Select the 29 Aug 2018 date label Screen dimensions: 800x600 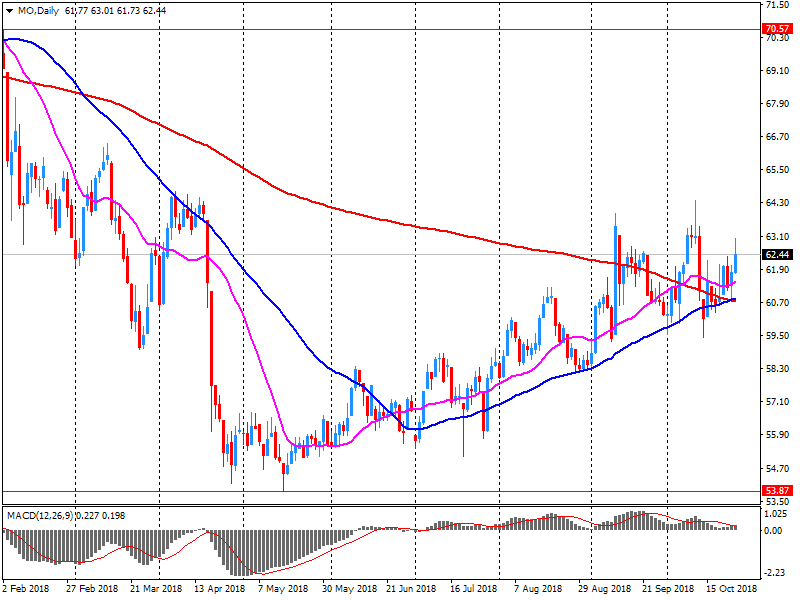point(604,588)
